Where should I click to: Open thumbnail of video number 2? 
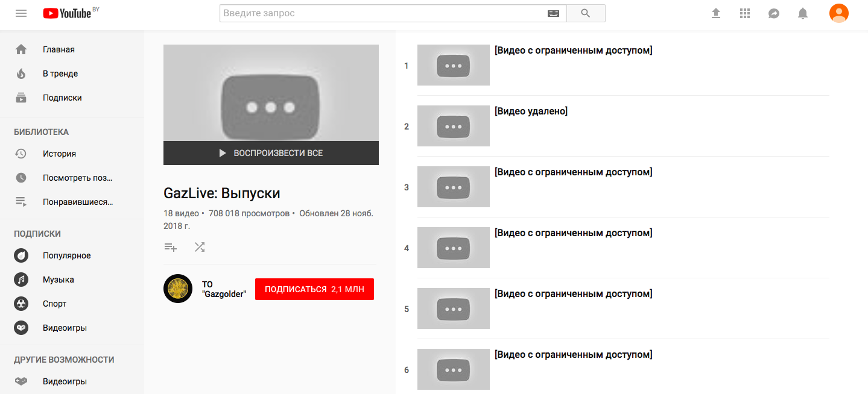click(454, 126)
